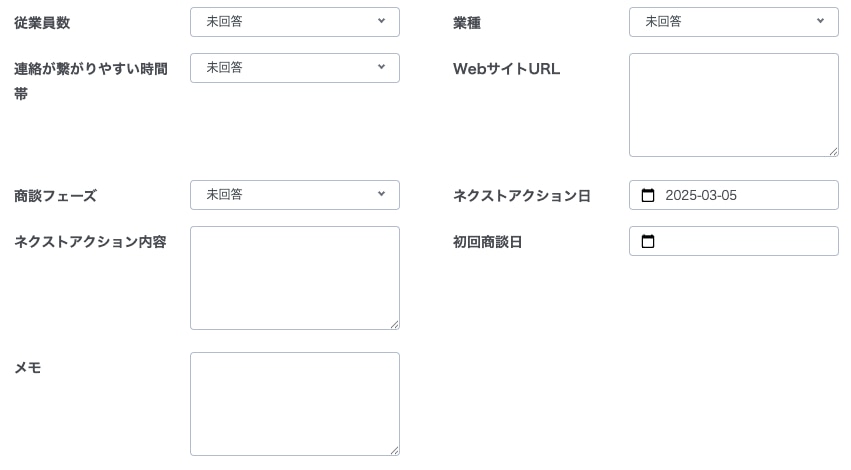The height and width of the screenshot is (470, 851).
Task: Open the 連絡が繋がりやすい時間帯 dropdown
Action: (x=295, y=68)
